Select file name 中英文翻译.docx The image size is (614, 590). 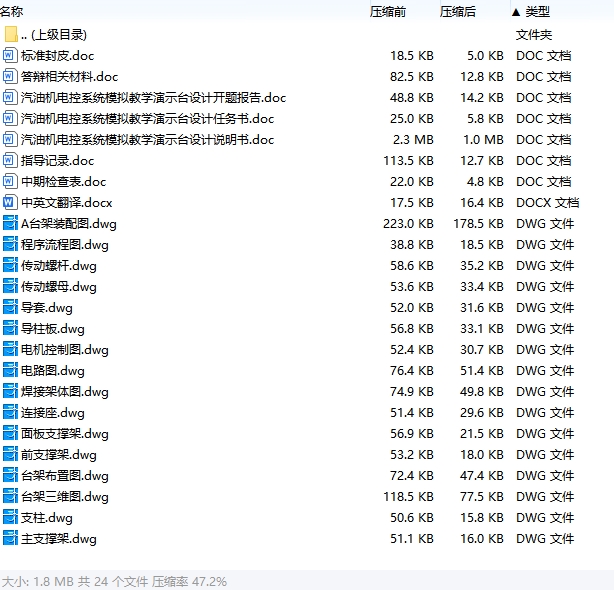[67, 203]
